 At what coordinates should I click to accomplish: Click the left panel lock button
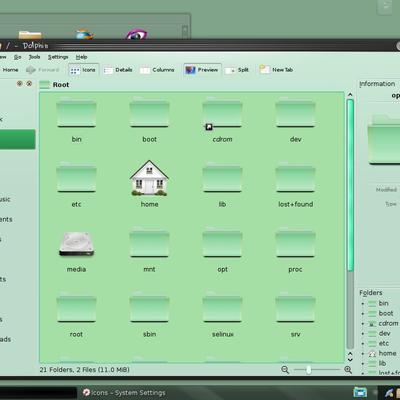click(x=20, y=83)
